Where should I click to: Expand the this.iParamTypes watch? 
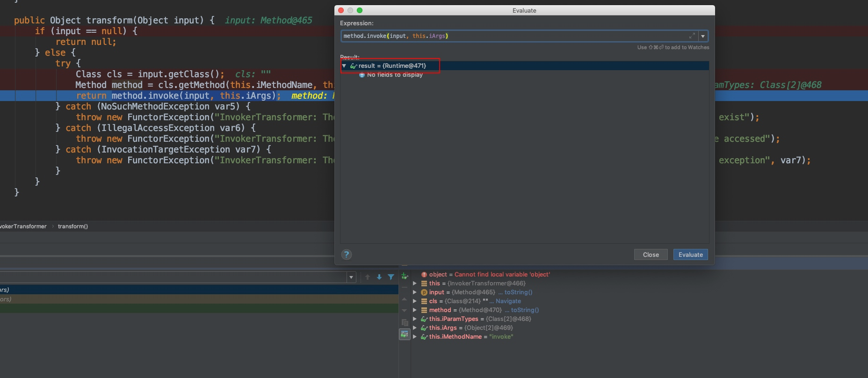tap(414, 319)
